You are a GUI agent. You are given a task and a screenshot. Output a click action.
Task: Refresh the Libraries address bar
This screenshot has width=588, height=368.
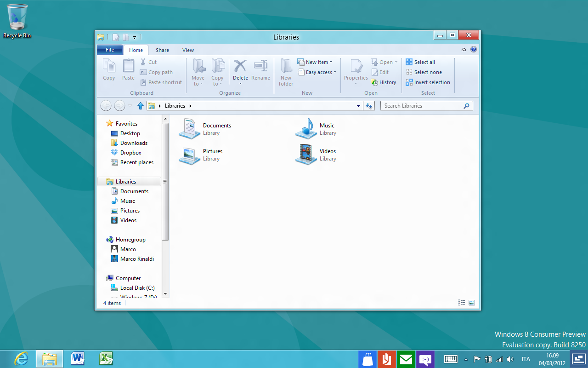[369, 106]
